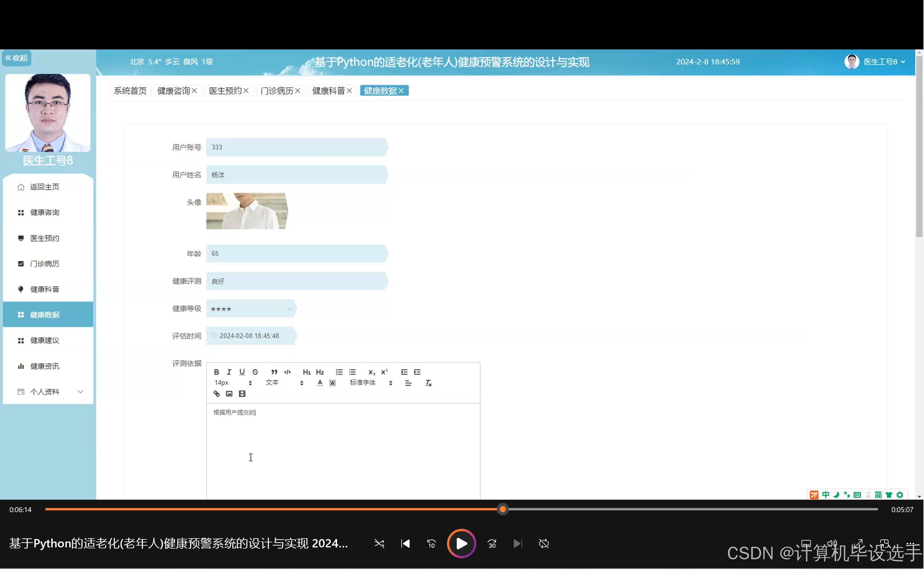
Task: Close the 健康咨询 tab
Action: 194,91
